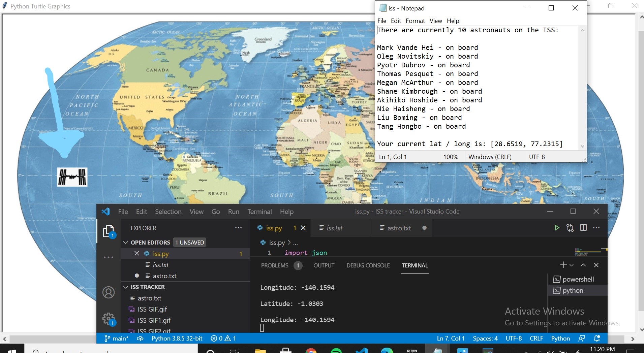Open Notepad Format menu
Image resolution: width=644 pixels, height=353 pixels.
click(x=415, y=21)
